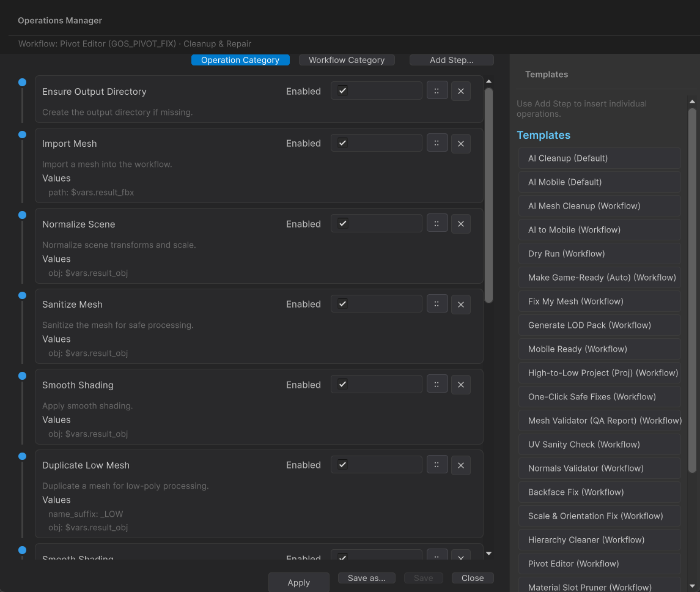
Task: Click the timeline dot beside Import Mesh
Action: (22, 135)
